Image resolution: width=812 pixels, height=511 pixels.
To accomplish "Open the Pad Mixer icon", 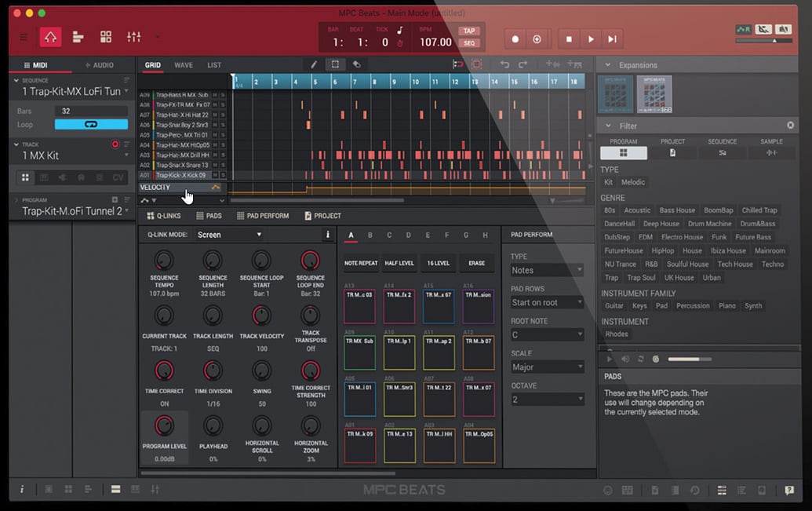I will pos(106,37).
